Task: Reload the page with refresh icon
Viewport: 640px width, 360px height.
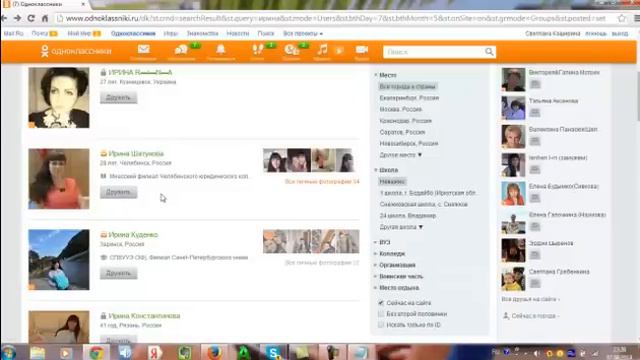Action: tap(31, 18)
